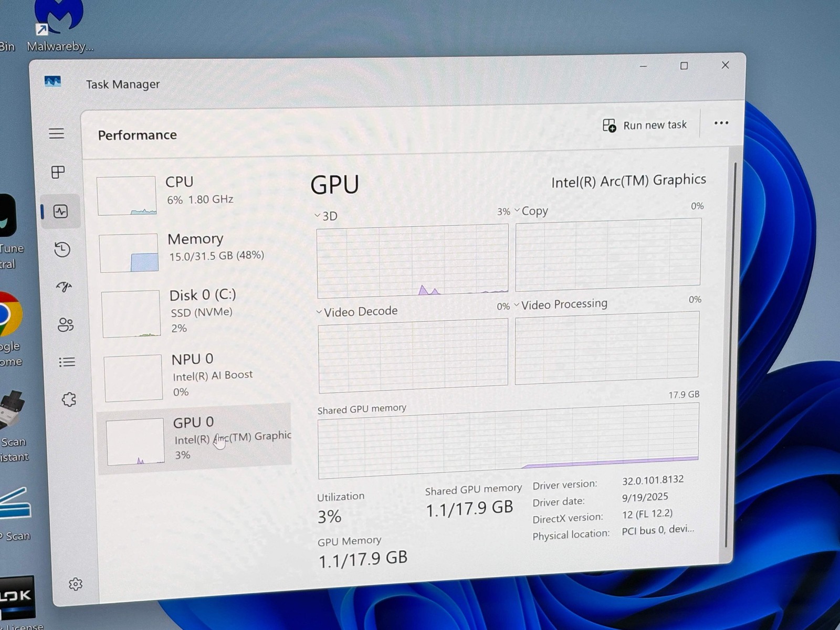
Task: Open the Processes page icon
Action: 58,172
